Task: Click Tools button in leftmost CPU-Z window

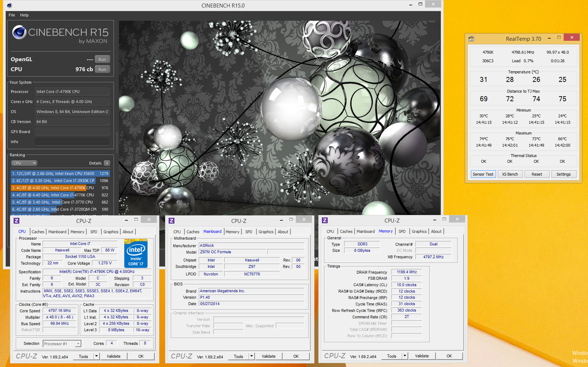Action: (83, 356)
